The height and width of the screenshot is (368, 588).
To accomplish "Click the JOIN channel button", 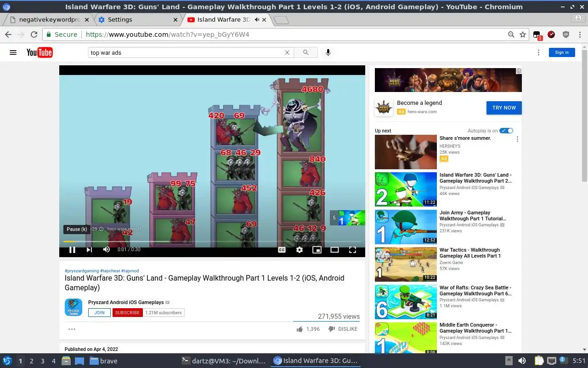I will 99,312.
